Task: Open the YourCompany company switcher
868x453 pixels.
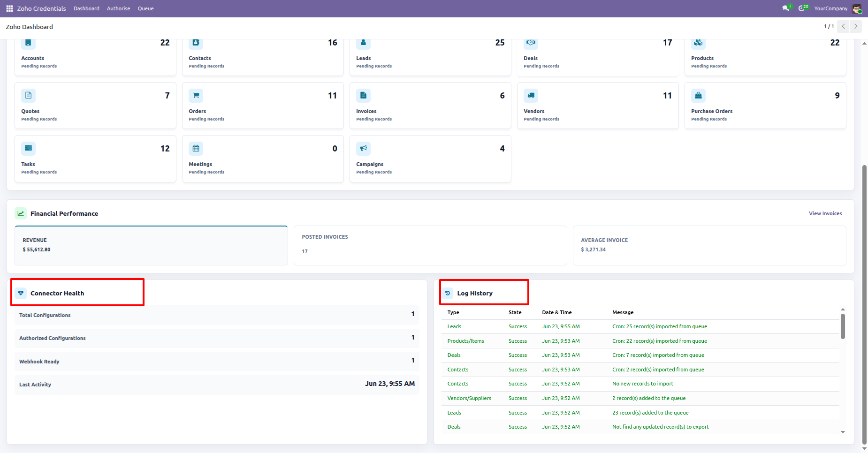Action: 830,8
